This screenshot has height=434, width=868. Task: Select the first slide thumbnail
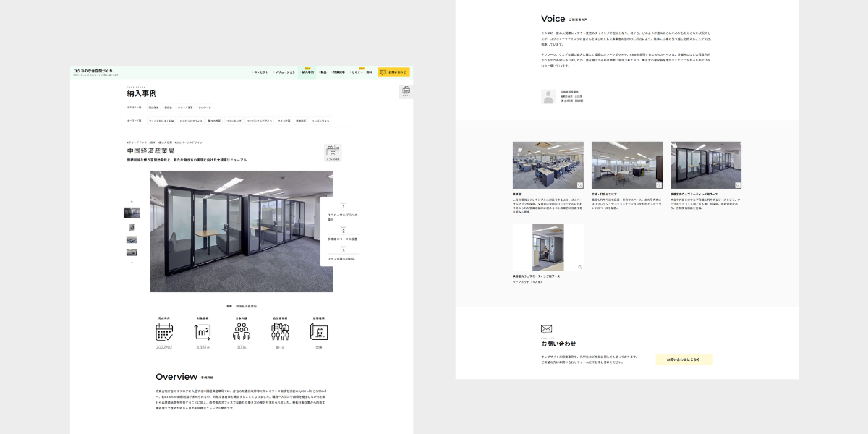132,213
